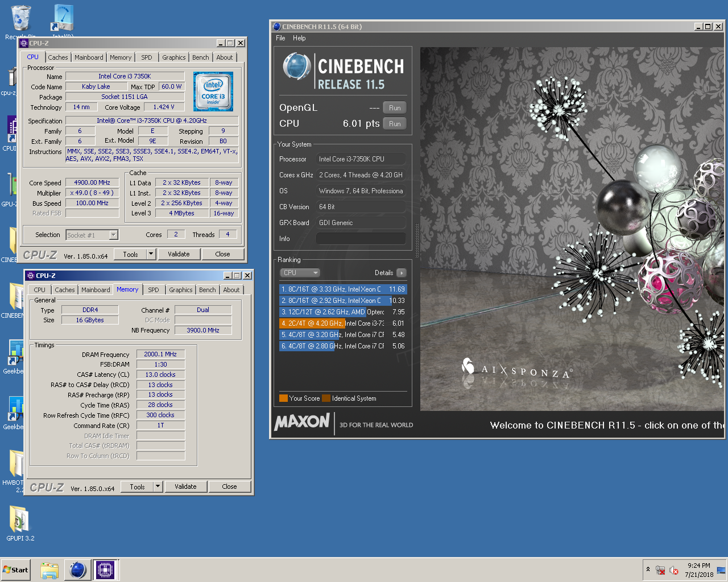Click the Windows Explorer taskbar icon
The width and height of the screenshot is (728, 582).
[x=49, y=570]
